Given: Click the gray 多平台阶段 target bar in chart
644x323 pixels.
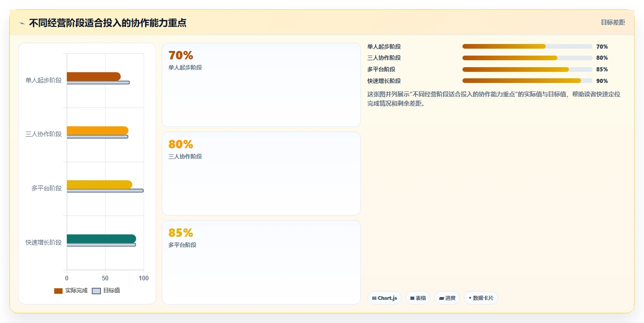Looking at the screenshot, I should point(105,190).
